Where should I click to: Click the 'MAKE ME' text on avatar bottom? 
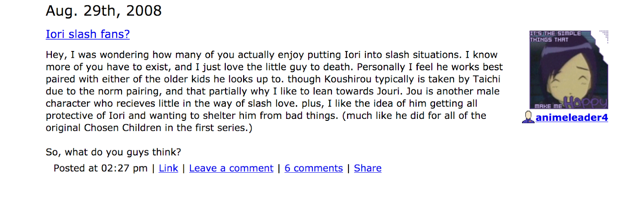click(x=548, y=106)
